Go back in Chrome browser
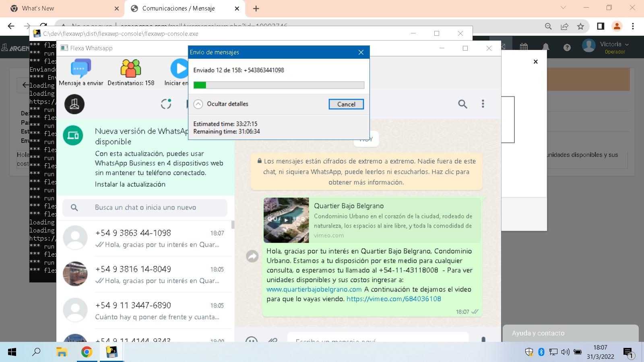644x362 pixels. 11,26
